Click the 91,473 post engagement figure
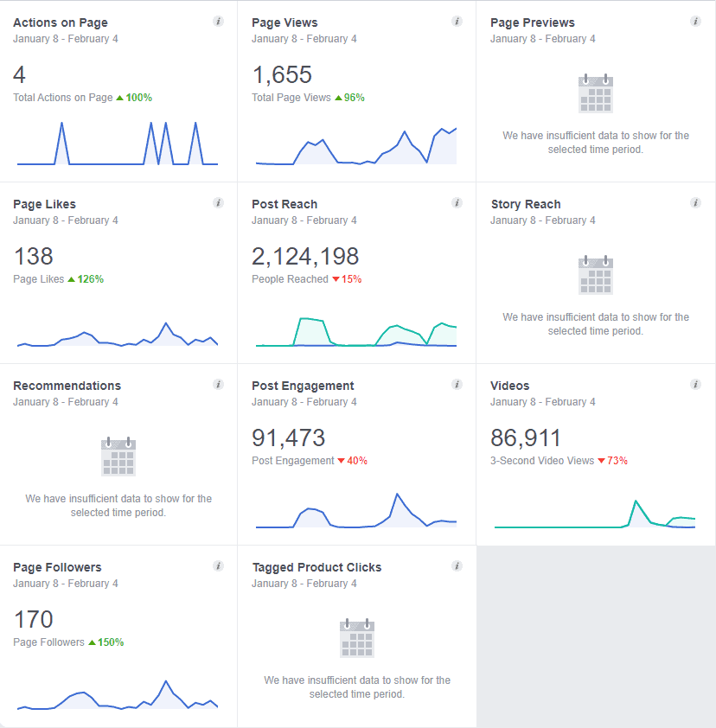716x728 pixels. 288,437
